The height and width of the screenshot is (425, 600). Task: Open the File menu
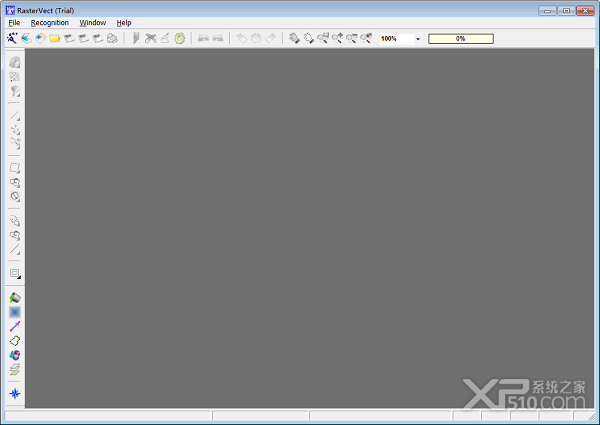pos(14,23)
